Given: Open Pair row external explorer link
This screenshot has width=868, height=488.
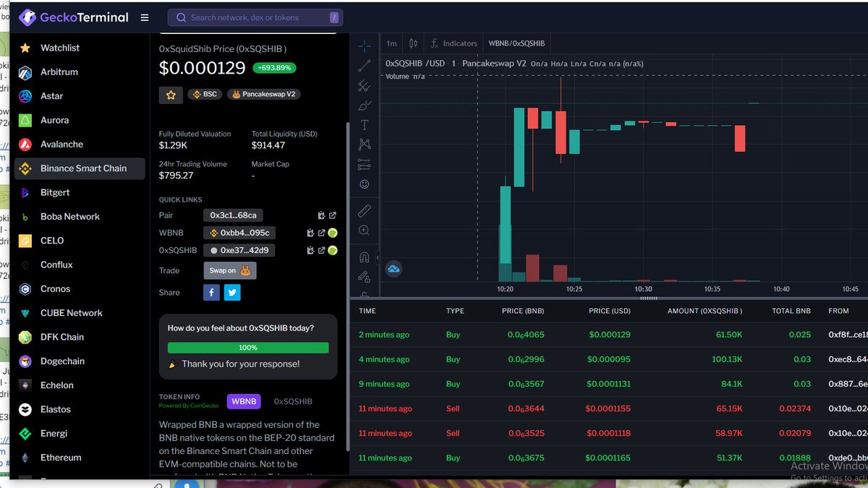Looking at the screenshot, I should 333,215.
